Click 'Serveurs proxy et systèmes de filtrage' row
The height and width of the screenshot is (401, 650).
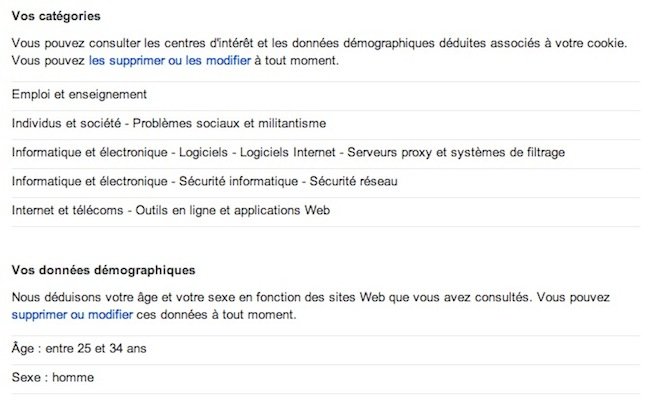325,154
